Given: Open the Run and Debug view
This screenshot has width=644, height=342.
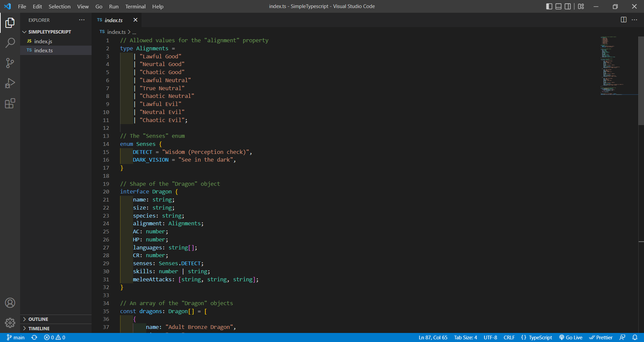Looking at the screenshot, I should click(10, 83).
